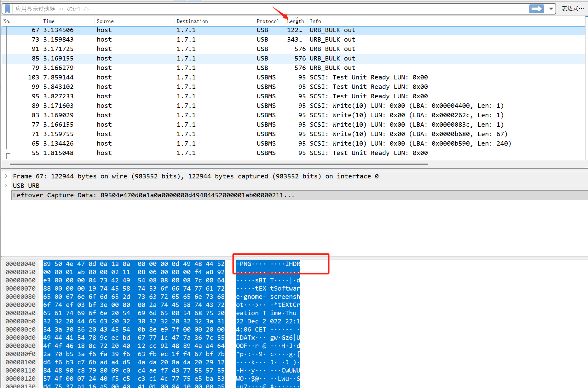Click hex offset 00000090 row
This screenshot has width=588, height=388.
(x=20, y=305)
